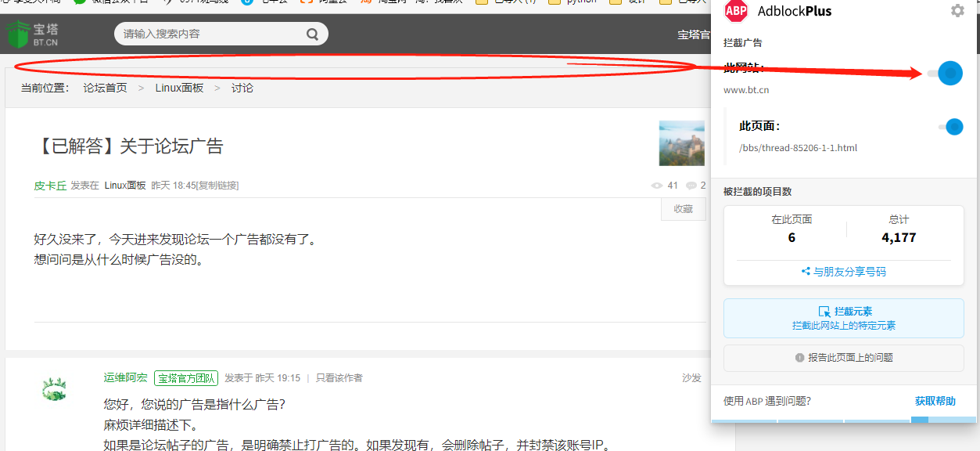Click Linux面板 link beside 发表在
Image resolution: width=980 pixels, height=451 pixels.
(125, 186)
